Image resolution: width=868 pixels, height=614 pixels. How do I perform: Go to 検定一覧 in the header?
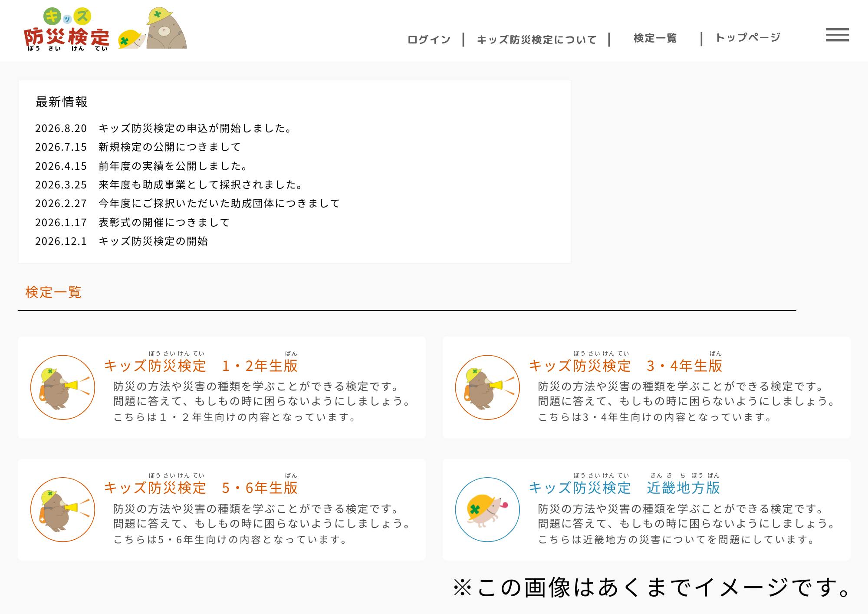click(655, 38)
